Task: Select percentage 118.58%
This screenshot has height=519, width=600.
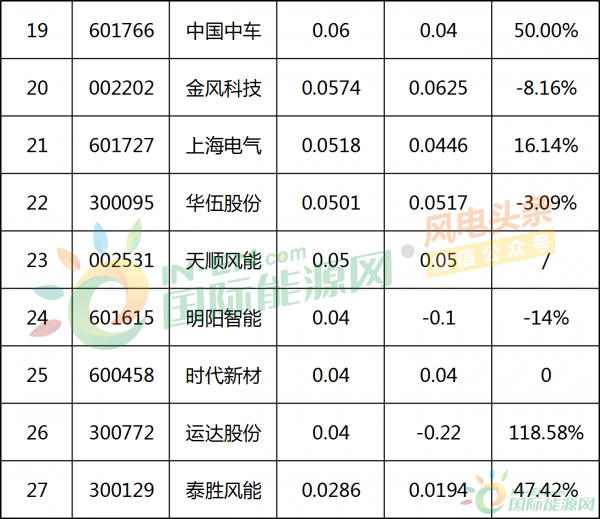Action: (x=546, y=432)
